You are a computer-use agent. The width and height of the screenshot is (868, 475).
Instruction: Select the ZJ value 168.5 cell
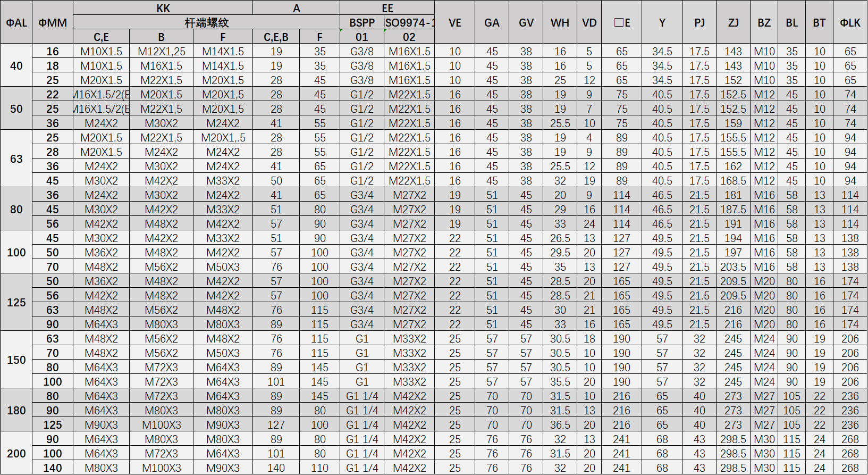click(x=733, y=181)
